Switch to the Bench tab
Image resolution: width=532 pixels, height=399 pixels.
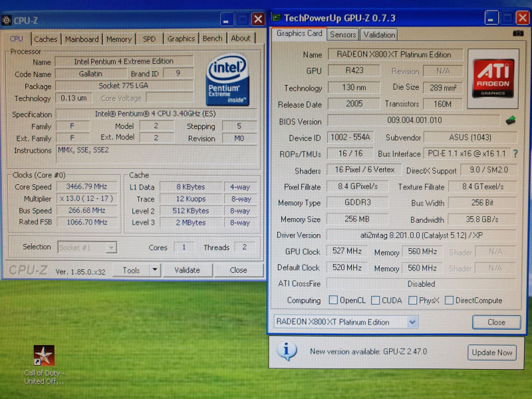pos(212,39)
